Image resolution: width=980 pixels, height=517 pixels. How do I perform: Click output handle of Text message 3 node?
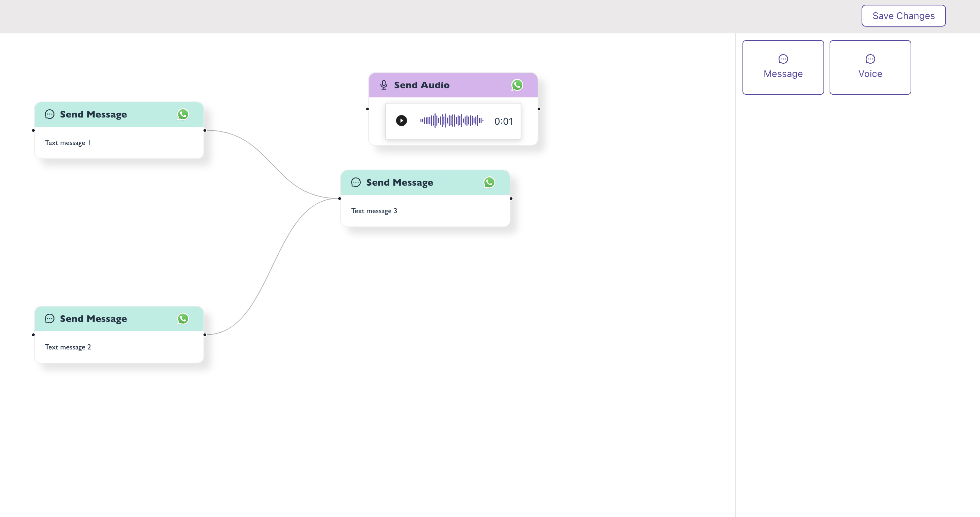pyautogui.click(x=511, y=199)
